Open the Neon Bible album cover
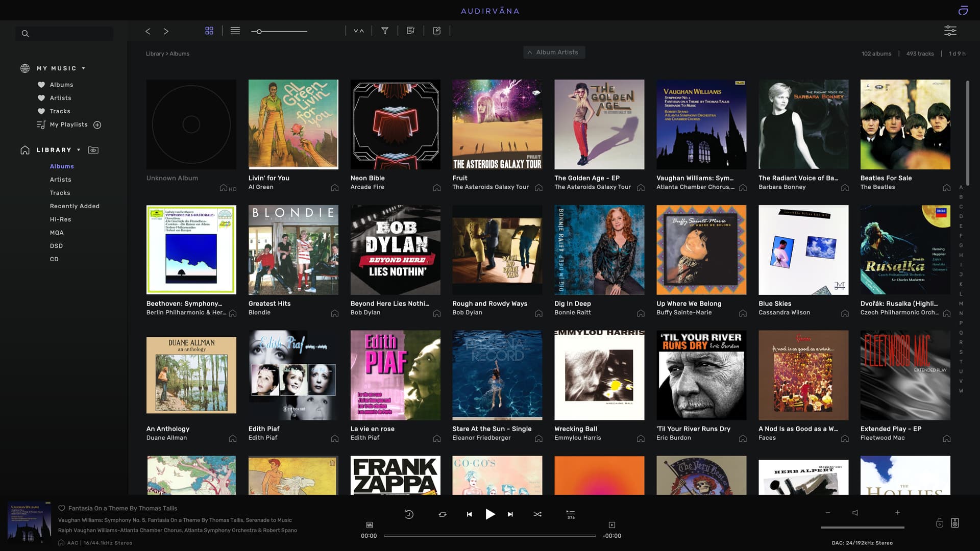The height and width of the screenshot is (551, 980). [x=395, y=124]
